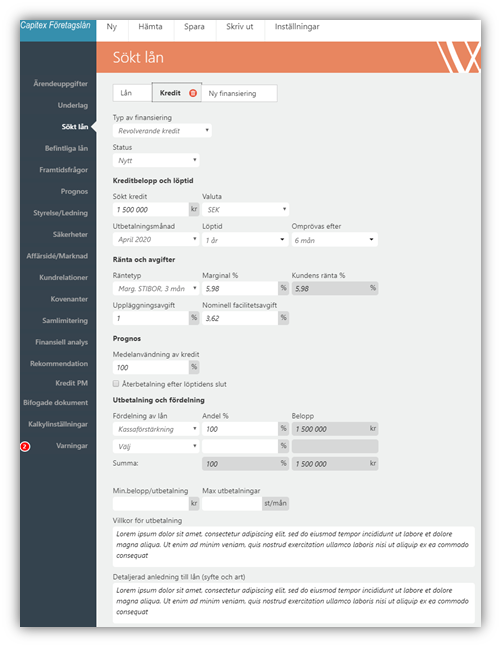Open the Inställningar menu
Screen dimensions: 501x647
(297, 27)
